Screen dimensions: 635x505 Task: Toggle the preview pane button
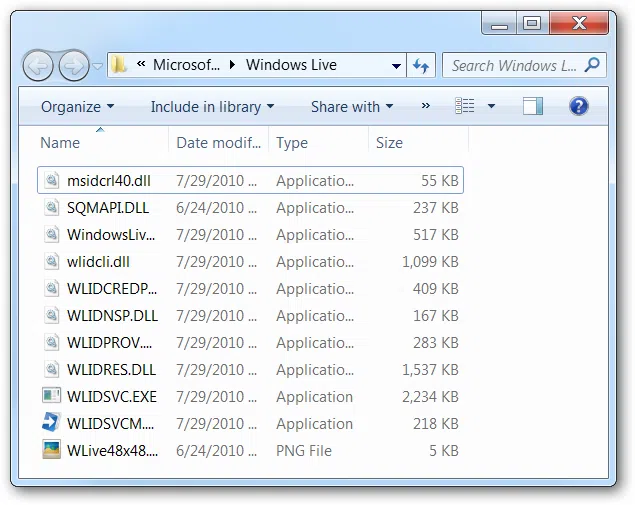coord(533,106)
